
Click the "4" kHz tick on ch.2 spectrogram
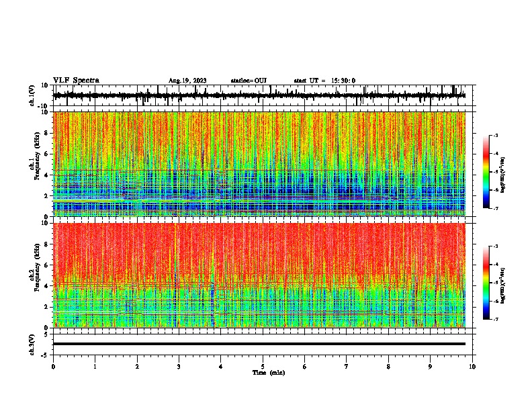[x=46, y=286]
